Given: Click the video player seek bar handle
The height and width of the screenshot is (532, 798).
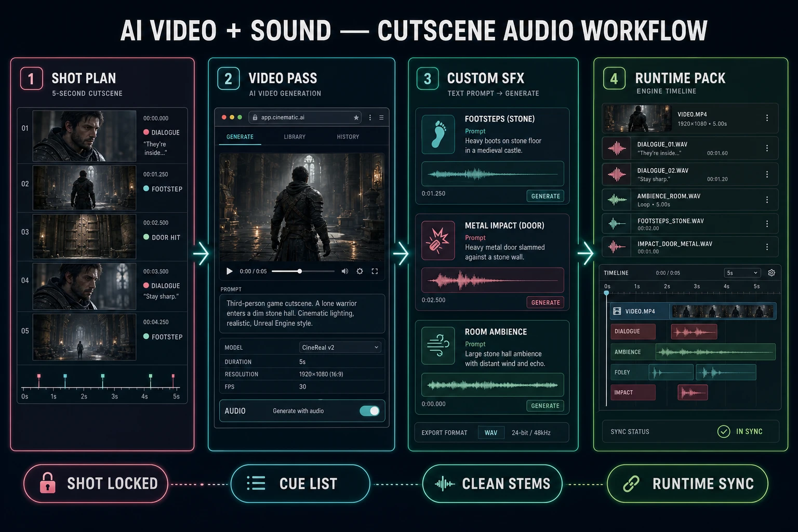Looking at the screenshot, I should [300, 271].
